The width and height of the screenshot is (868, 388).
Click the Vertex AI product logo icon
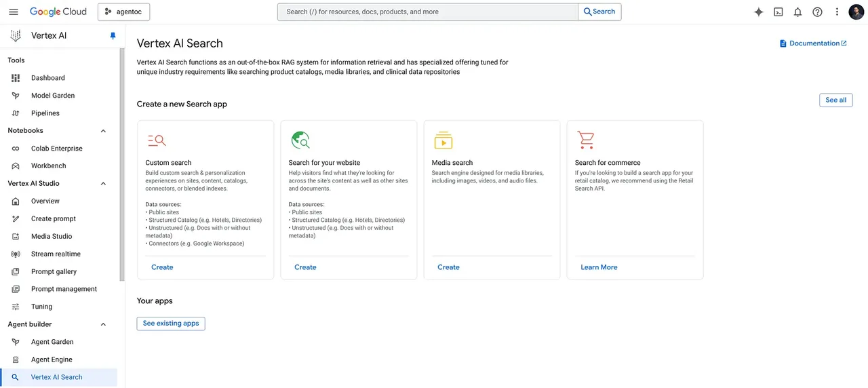(16, 36)
